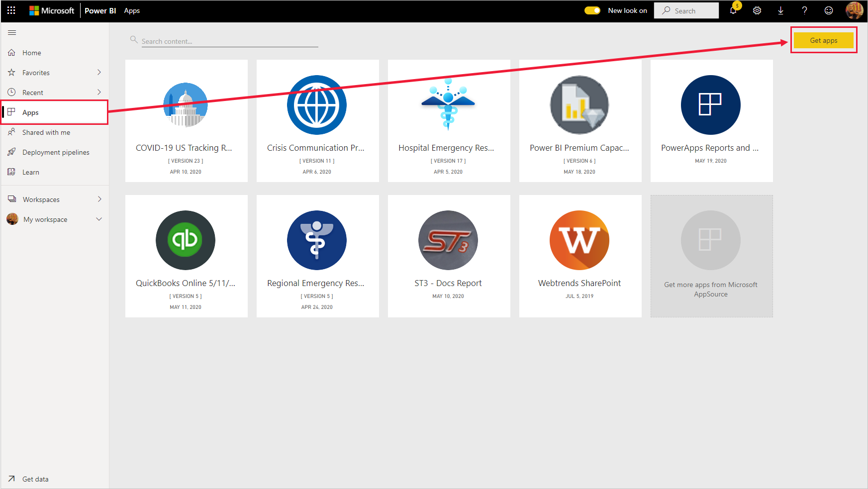
Task: Click the Microsoft logo
Action: tap(52, 10)
